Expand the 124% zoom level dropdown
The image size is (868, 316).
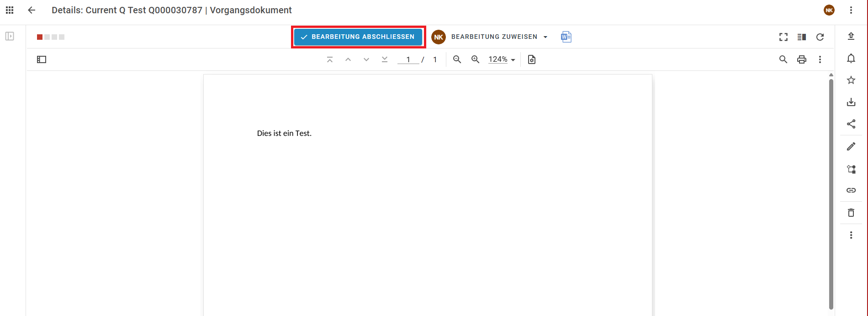click(x=502, y=59)
